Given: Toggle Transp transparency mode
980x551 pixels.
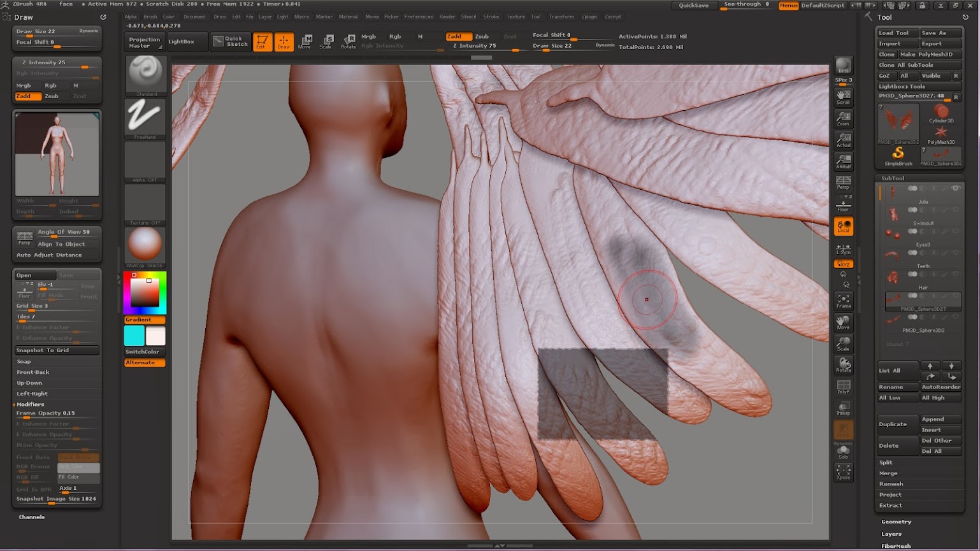Looking at the screenshot, I should (x=844, y=408).
